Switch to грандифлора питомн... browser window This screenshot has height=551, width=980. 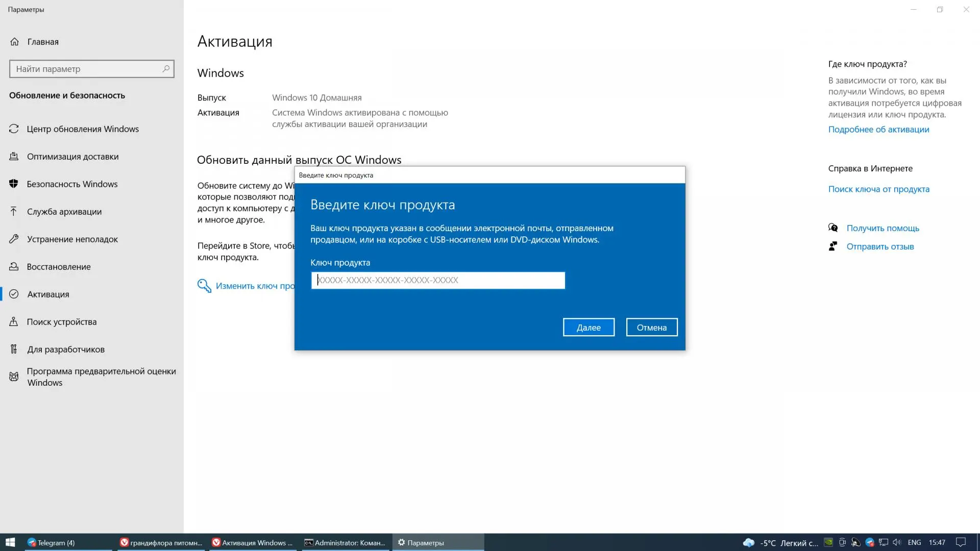tap(161, 542)
